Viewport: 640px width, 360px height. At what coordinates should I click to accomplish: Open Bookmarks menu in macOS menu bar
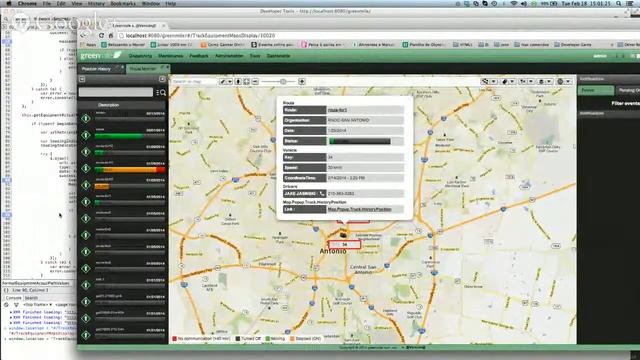click(x=123, y=3)
